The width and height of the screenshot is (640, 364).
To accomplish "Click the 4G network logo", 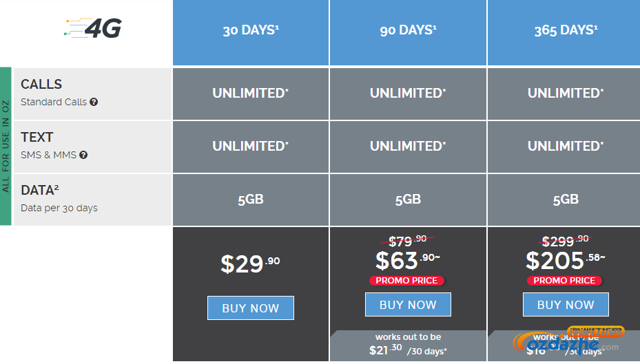I will coord(93,28).
